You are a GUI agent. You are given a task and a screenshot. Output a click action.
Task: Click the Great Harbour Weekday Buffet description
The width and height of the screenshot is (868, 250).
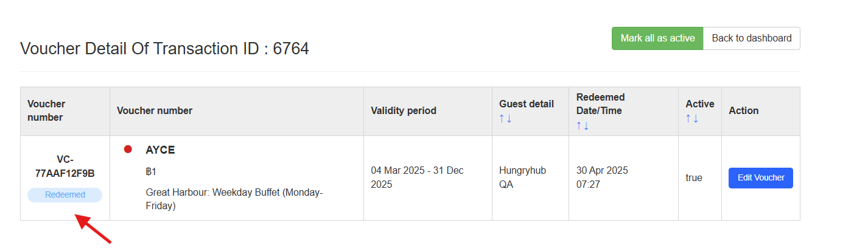pos(234,199)
